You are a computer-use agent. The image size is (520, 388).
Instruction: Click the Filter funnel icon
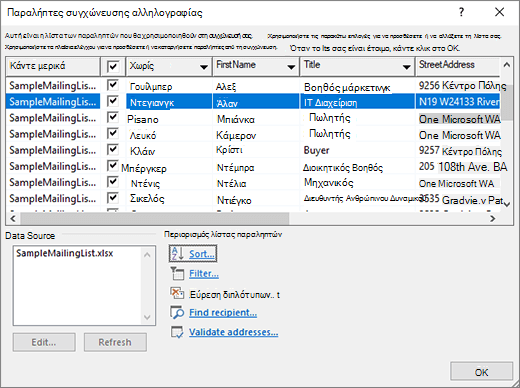[177, 273]
